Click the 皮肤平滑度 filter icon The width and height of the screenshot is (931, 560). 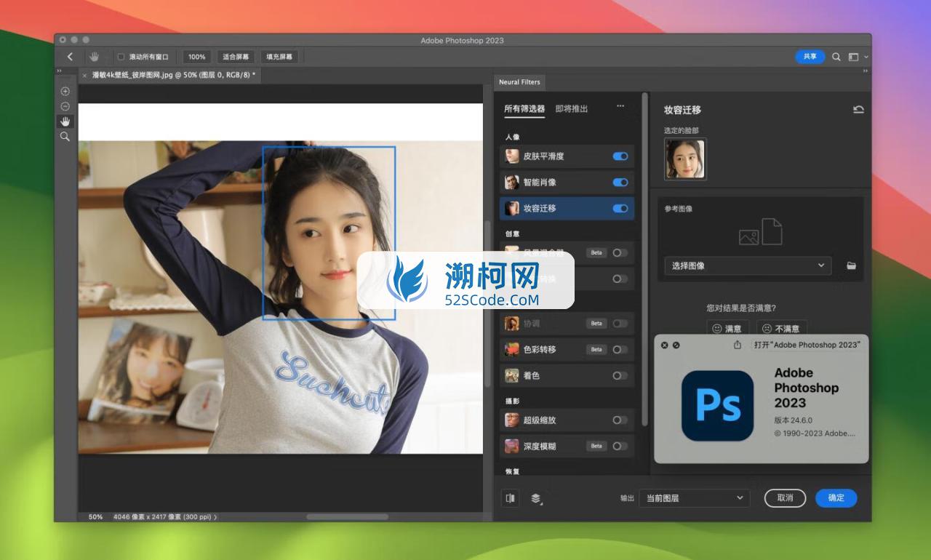[512, 156]
